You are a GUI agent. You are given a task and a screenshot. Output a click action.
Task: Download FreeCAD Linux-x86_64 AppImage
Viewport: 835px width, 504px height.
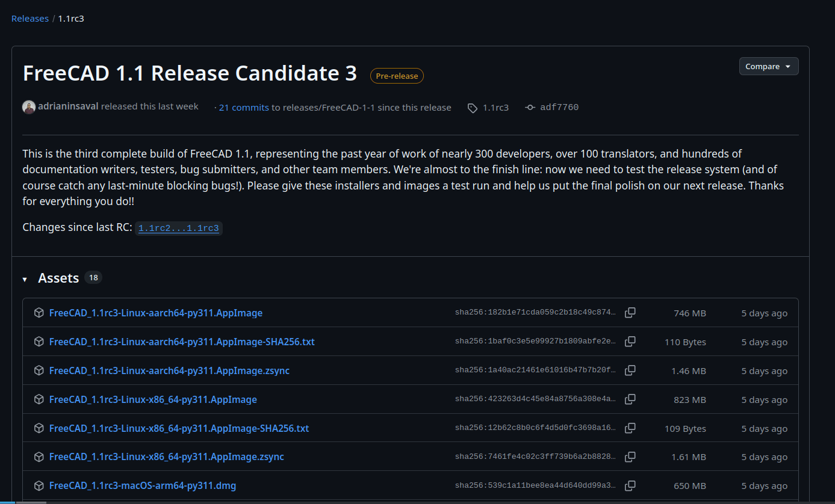coord(153,399)
